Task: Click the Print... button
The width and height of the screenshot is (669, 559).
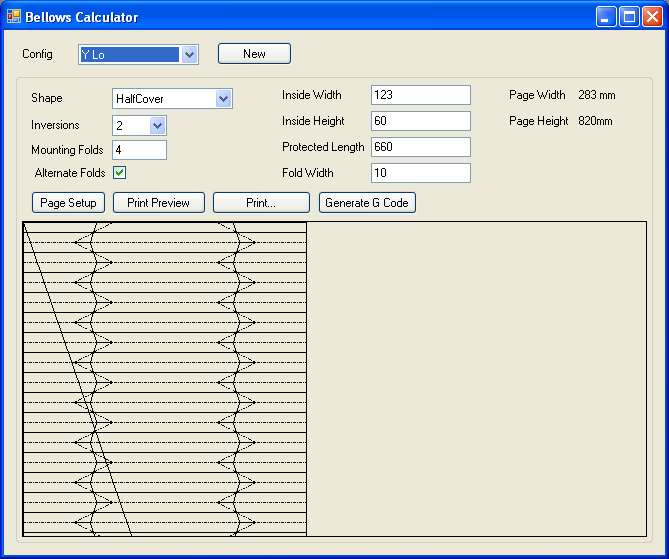Action: [261, 203]
